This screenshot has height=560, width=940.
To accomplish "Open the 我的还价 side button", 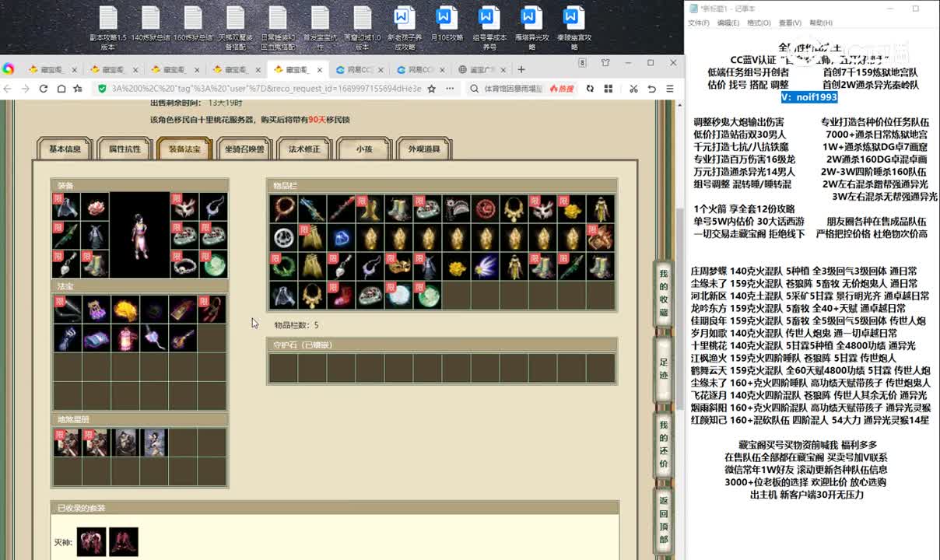I will coord(664,443).
